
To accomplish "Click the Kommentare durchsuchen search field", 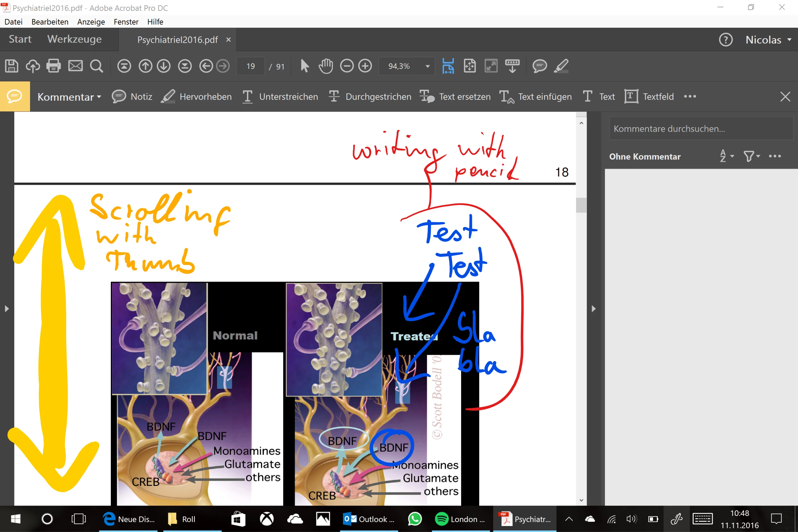I will click(x=701, y=129).
